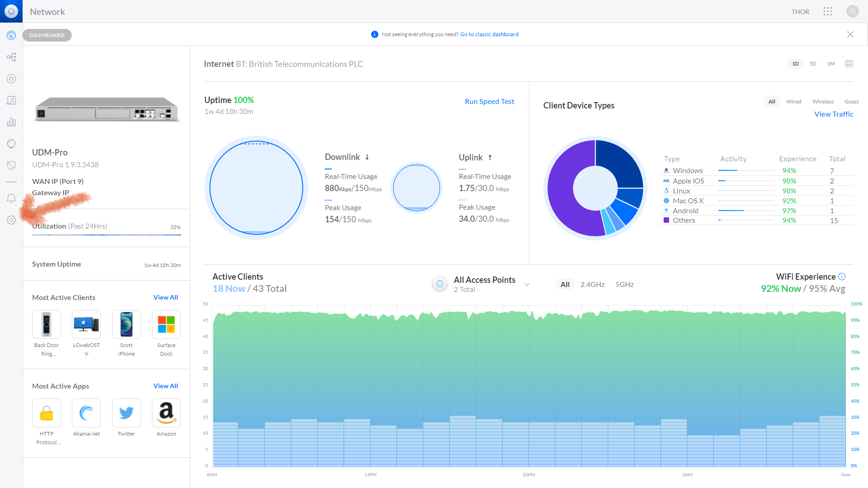Open the UniFi applications grid menu

point(828,11)
